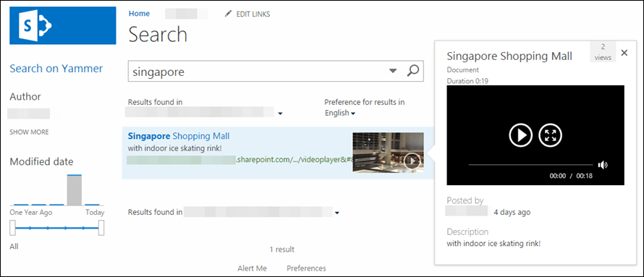Click the EDIT LINKS text
The width and height of the screenshot is (644, 277).
tap(253, 14)
